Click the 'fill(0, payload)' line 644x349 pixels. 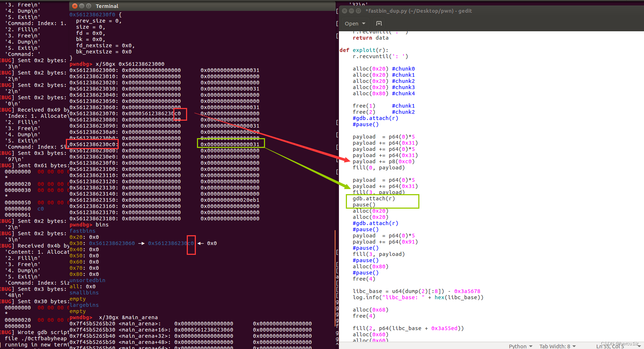click(x=379, y=168)
